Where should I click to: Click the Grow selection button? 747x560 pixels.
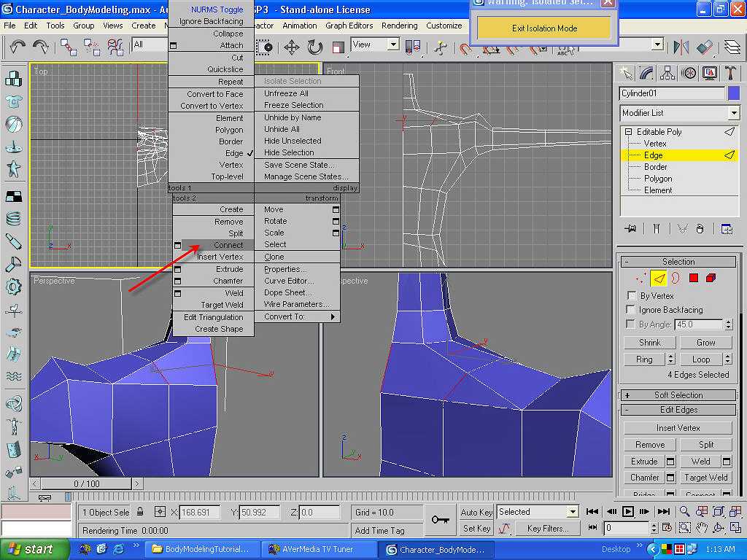point(705,343)
